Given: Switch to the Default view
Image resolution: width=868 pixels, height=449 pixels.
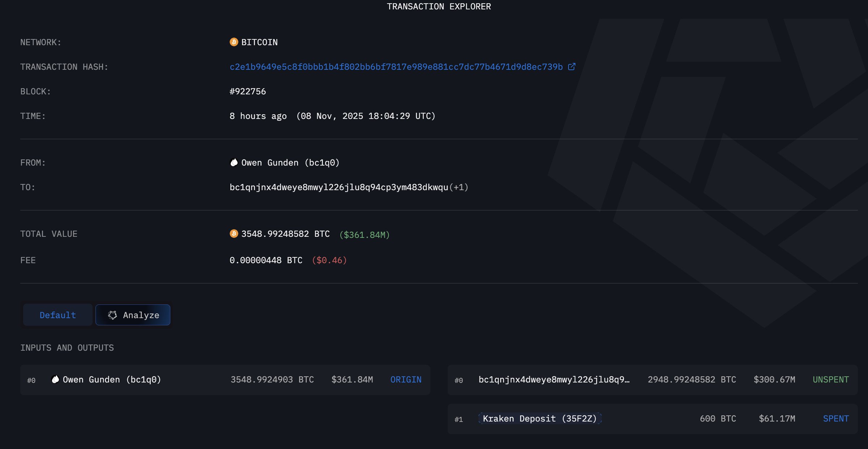Looking at the screenshot, I should coord(57,315).
